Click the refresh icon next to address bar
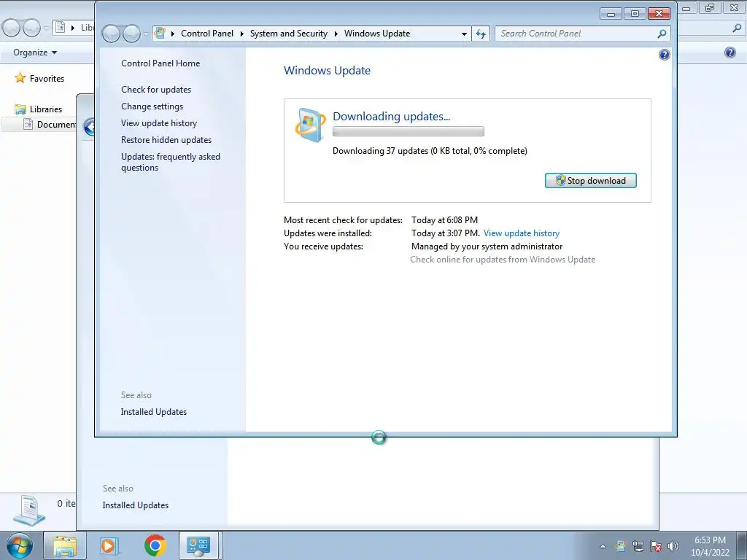The height and width of the screenshot is (560, 747). pyautogui.click(x=481, y=34)
